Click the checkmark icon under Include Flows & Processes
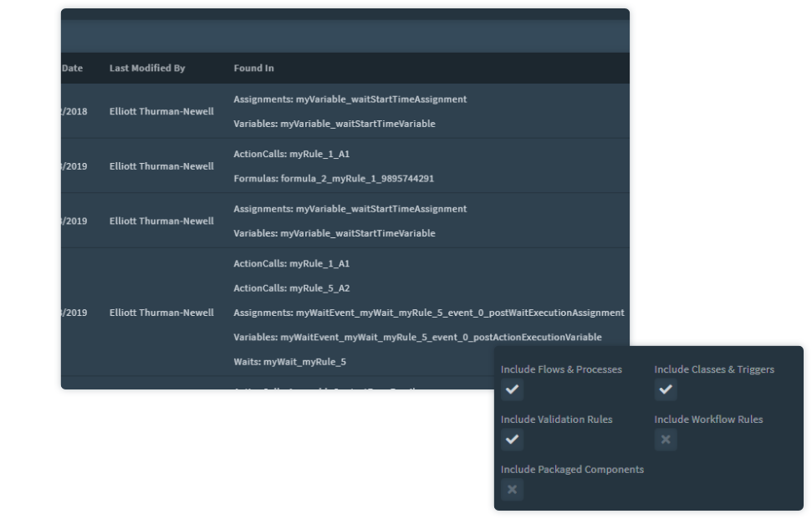Screen dimensions: 812x519 (x=512, y=389)
